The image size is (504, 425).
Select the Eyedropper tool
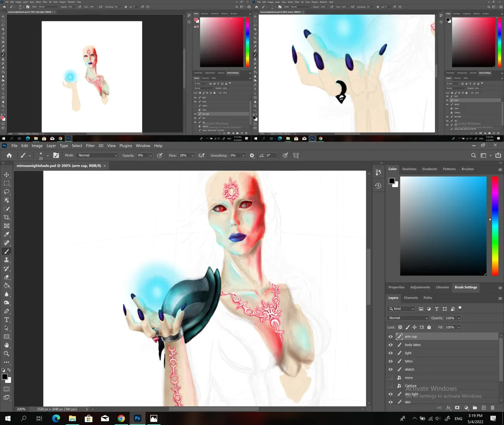(7, 235)
